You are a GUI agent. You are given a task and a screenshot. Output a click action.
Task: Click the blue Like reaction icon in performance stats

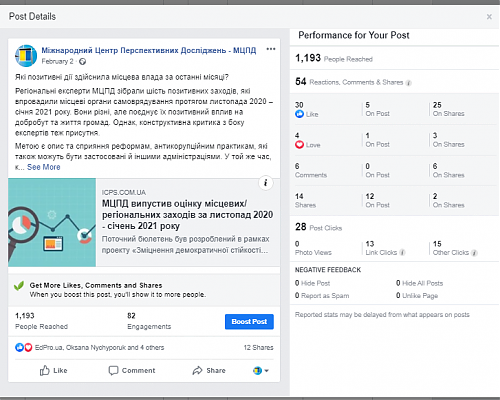click(x=299, y=114)
